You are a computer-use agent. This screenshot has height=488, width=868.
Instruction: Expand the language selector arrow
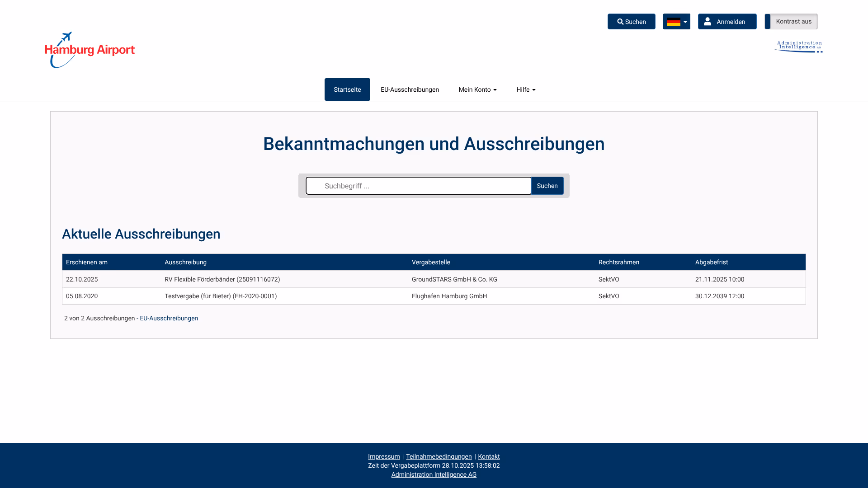[x=685, y=22]
